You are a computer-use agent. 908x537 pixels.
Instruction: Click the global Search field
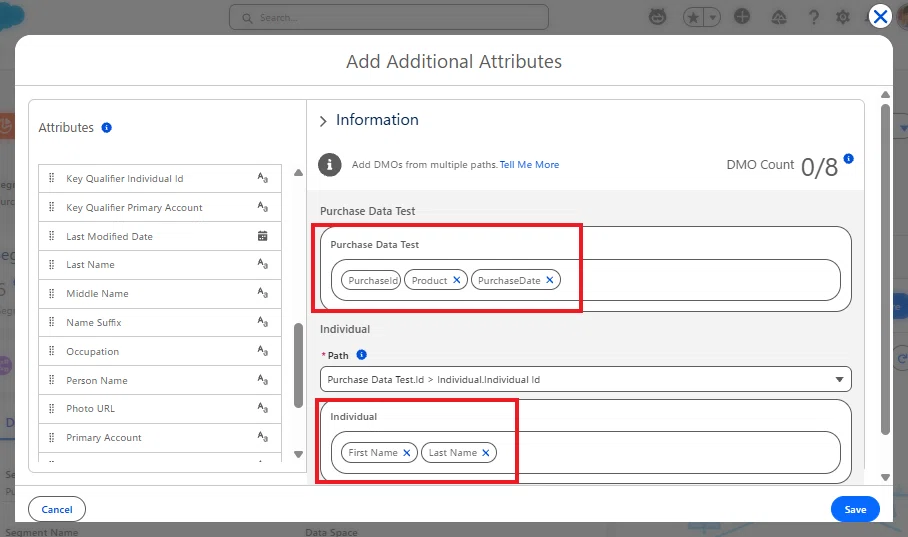[x=389, y=17]
